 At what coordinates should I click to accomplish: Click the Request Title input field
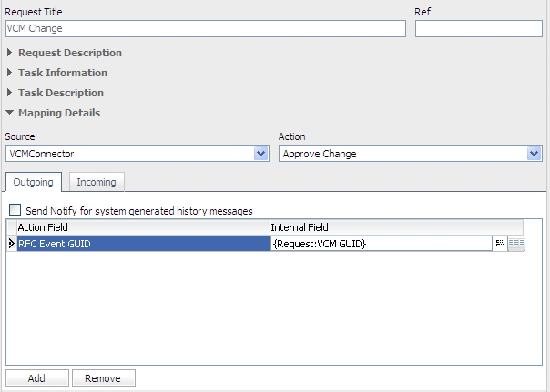click(205, 28)
